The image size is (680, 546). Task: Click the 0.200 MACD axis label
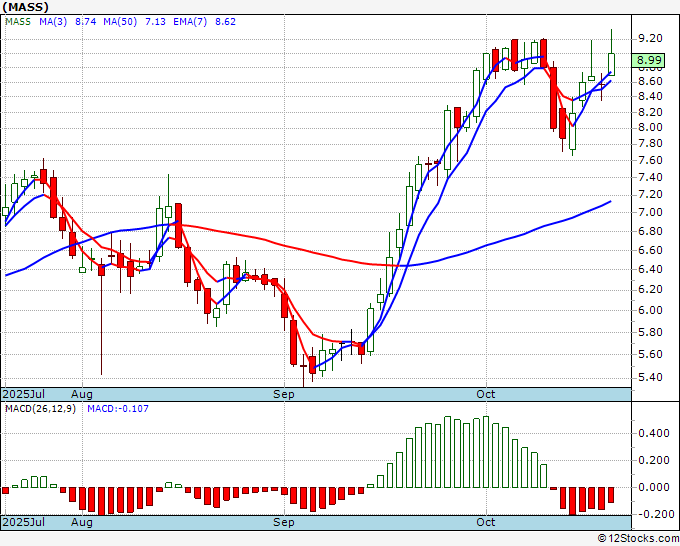pos(654,460)
